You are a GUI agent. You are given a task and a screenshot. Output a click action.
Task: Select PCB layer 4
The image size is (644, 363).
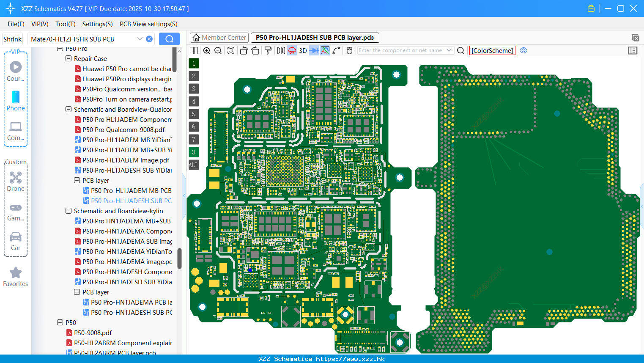pos(194,101)
